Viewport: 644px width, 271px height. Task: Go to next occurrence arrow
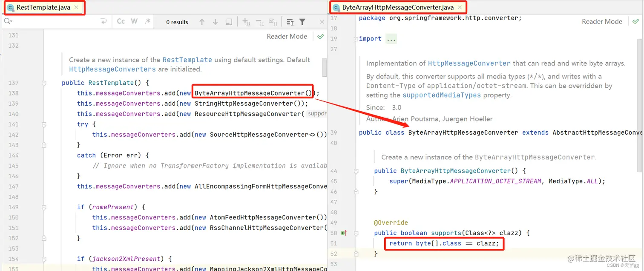[215, 22]
